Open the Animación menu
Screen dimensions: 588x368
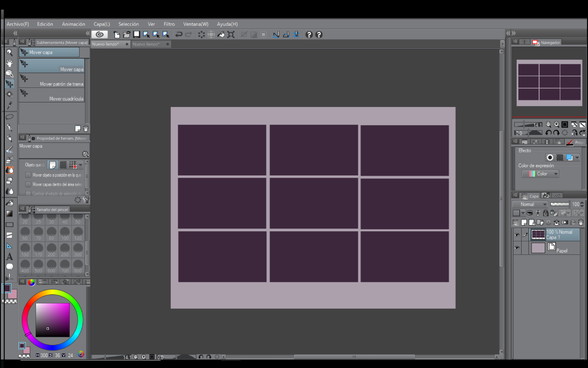click(x=73, y=24)
